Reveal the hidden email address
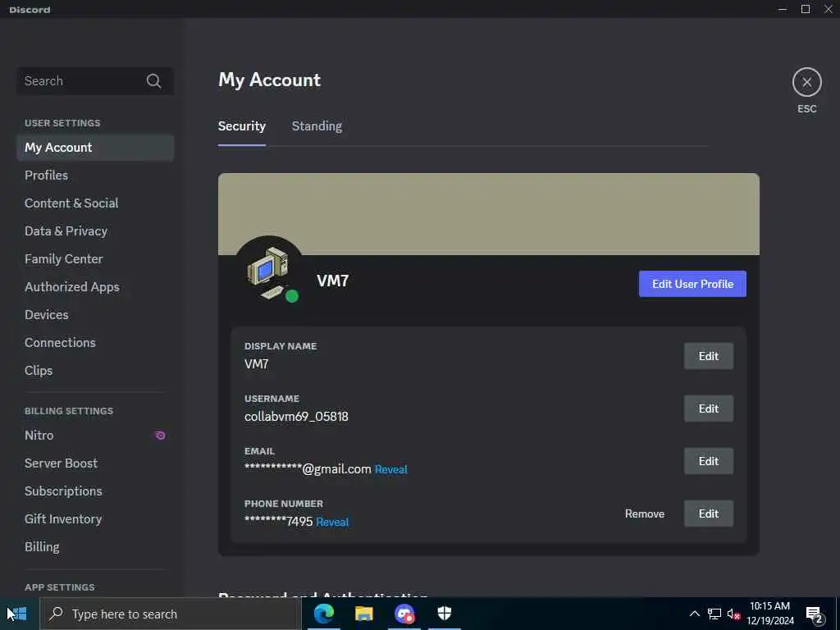The width and height of the screenshot is (840, 630). (x=390, y=469)
